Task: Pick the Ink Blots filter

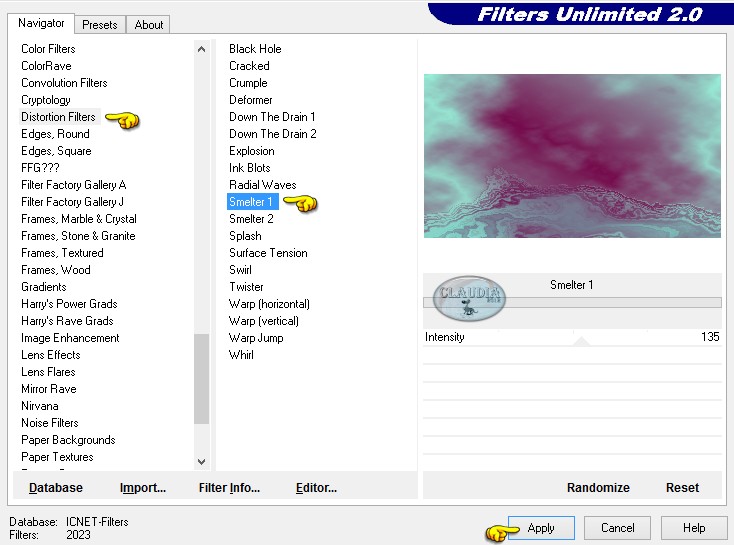Action: (x=250, y=168)
